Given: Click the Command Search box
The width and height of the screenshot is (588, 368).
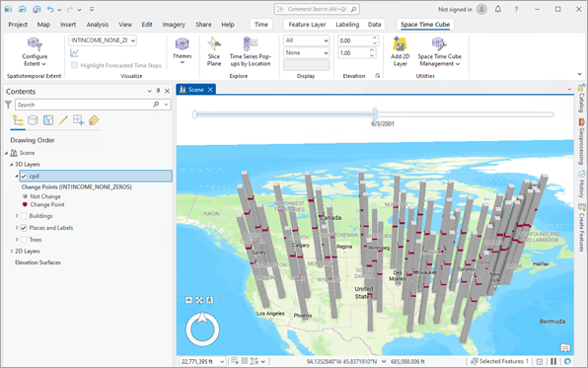Looking at the screenshot, I should (x=317, y=9).
